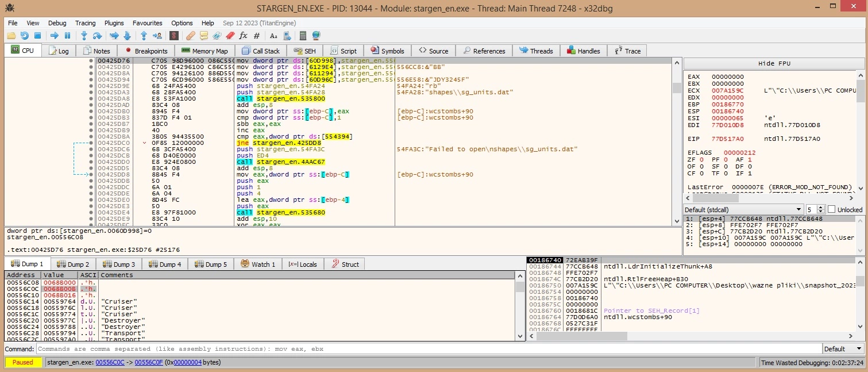The height and width of the screenshot is (372, 868).
Task: Follow the 00556C0C address link in status bar
Action: click(x=109, y=362)
